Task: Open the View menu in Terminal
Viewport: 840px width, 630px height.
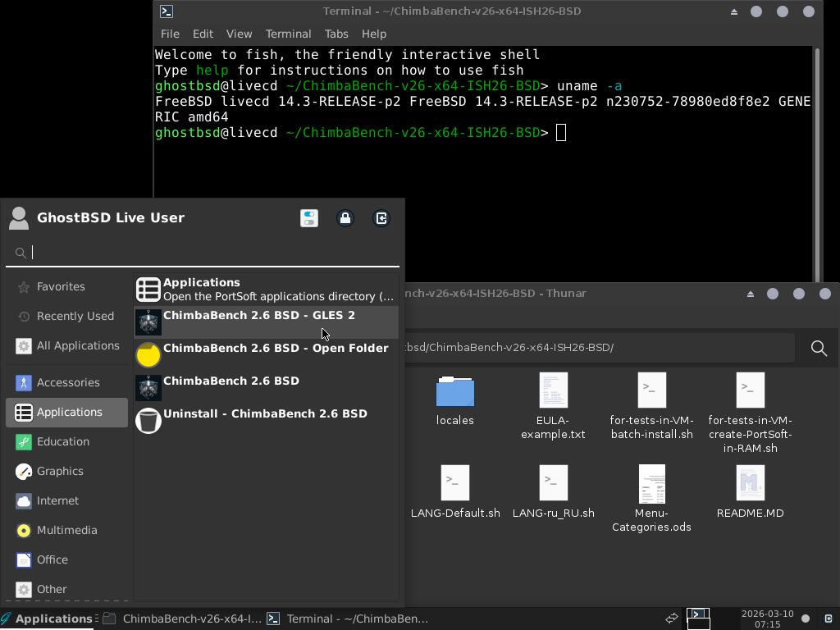Action: pyautogui.click(x=239, y=34)
